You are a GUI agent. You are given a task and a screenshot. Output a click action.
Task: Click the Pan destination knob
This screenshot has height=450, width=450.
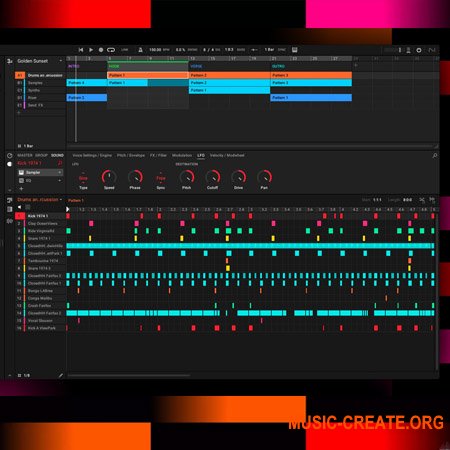tap(264, 177)
